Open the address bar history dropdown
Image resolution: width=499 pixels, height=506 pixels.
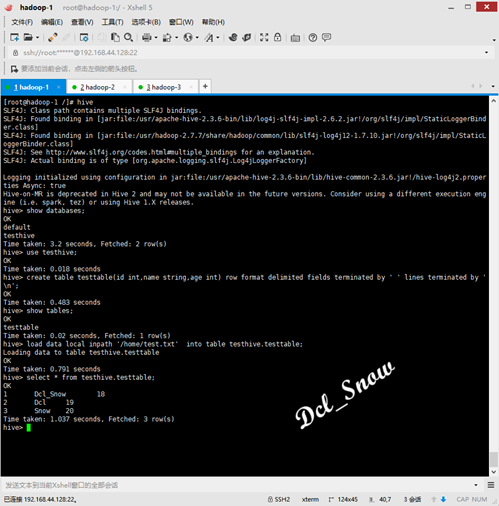point(486,52)
